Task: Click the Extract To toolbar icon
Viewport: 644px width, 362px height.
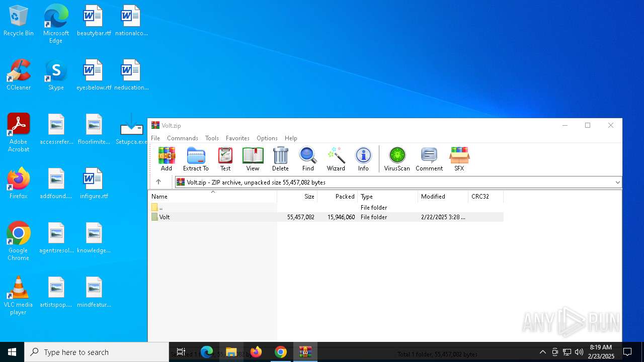Action: pos(196,159)
